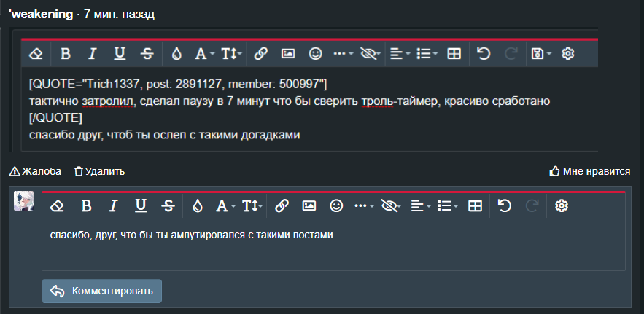644x314 pixels.
Task: Delete post with Удалить link
Action: 99,172
